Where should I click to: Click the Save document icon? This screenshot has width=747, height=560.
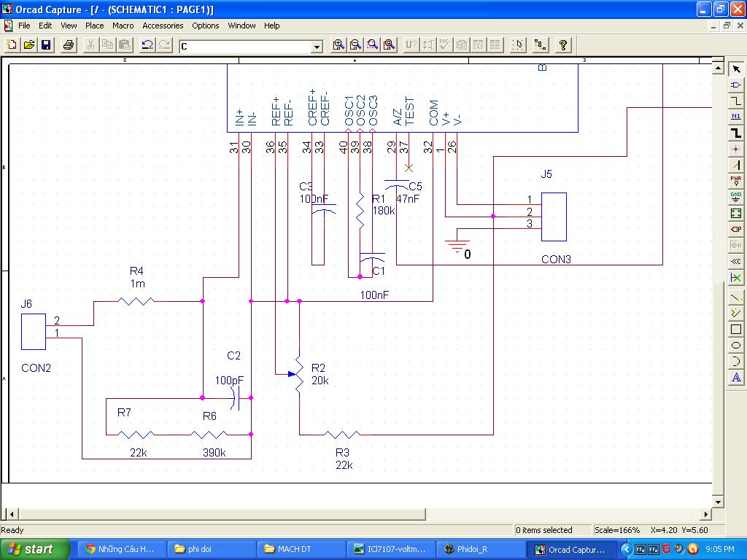(x=46, y=45)
